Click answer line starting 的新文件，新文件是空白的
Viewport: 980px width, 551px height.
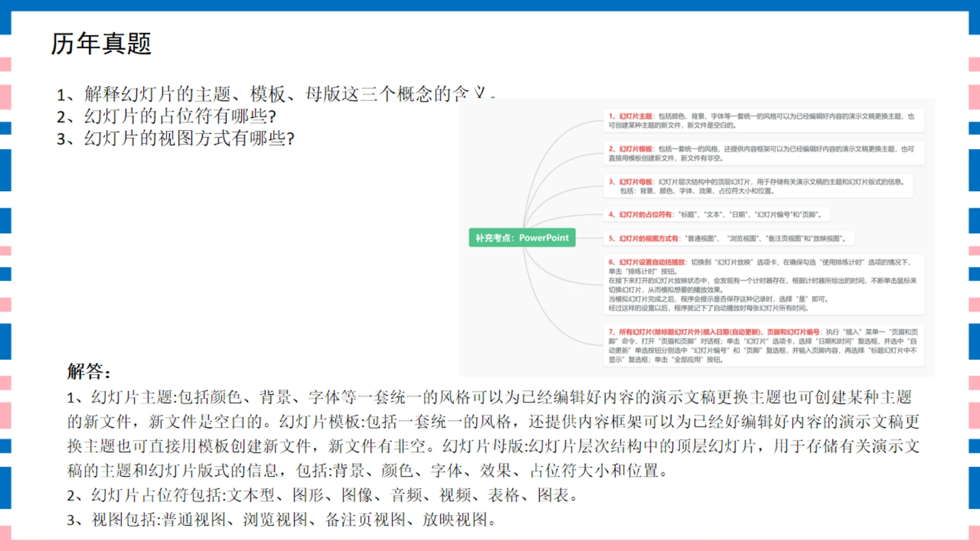(493, 421)
